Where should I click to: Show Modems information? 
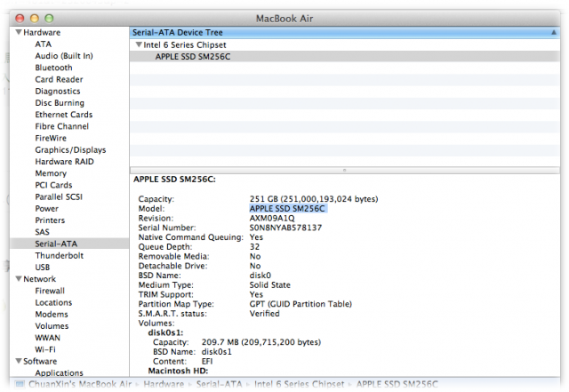(x=52, y=314)
